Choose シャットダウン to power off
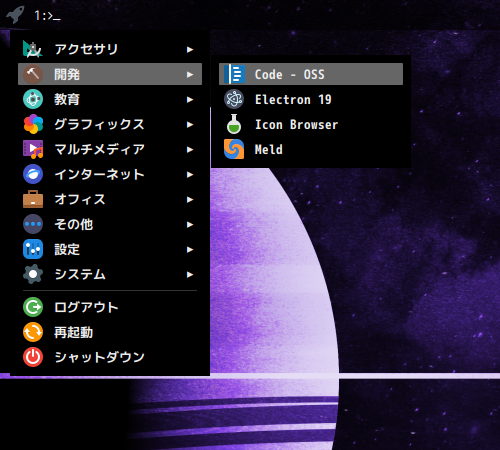 click(x=110, y=357)
